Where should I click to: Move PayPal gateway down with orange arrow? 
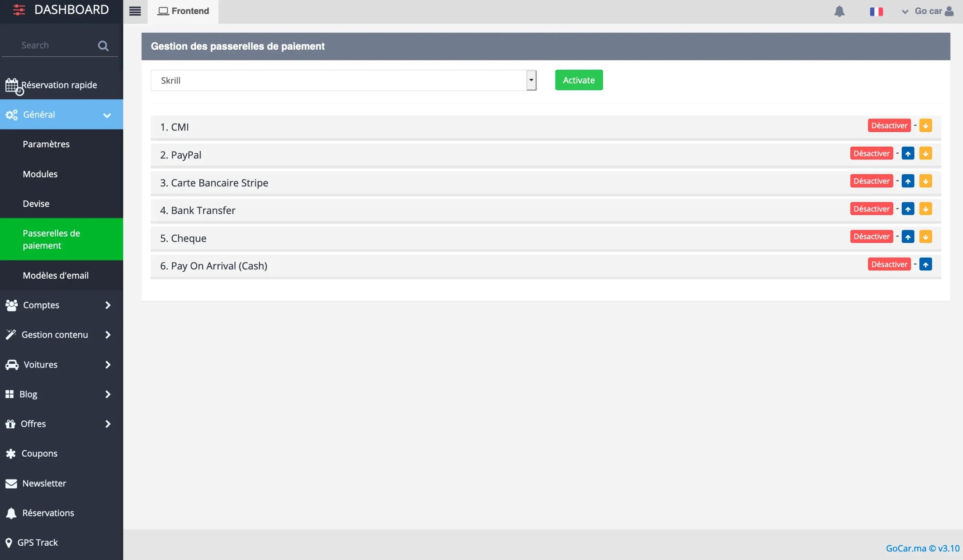click(x=925, y=153)
